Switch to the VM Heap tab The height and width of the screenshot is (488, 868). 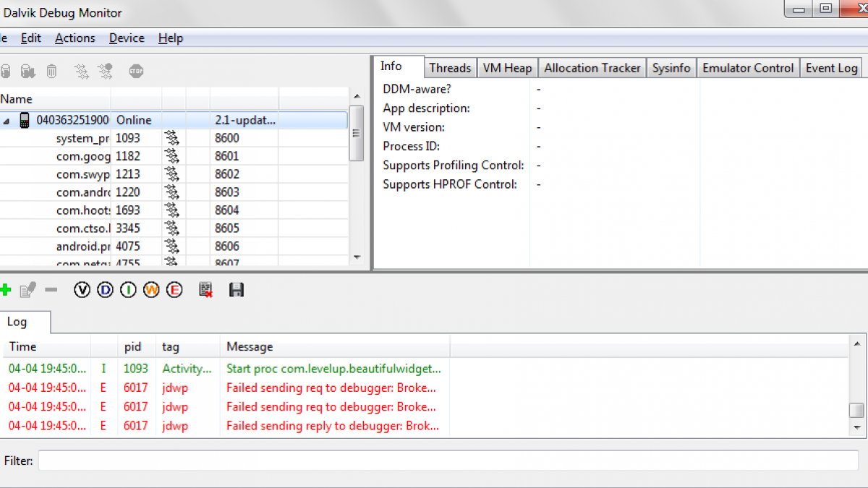pyautogui.click(x=507, y=68)
